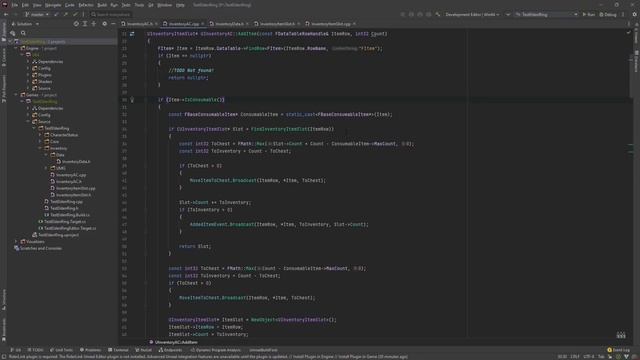
Task: Expand the Visualizers node
Action: (16, 242)
